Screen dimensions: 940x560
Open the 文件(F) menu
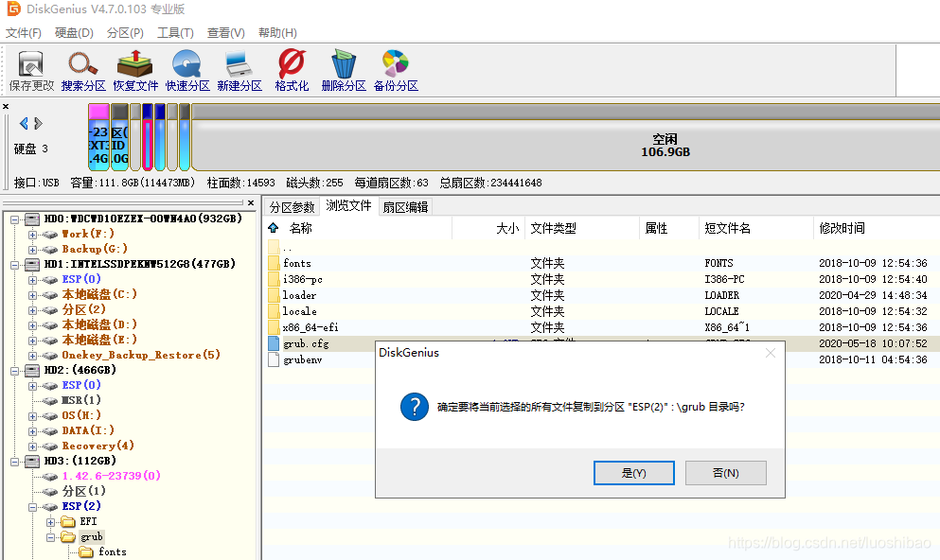click(24, 33)
